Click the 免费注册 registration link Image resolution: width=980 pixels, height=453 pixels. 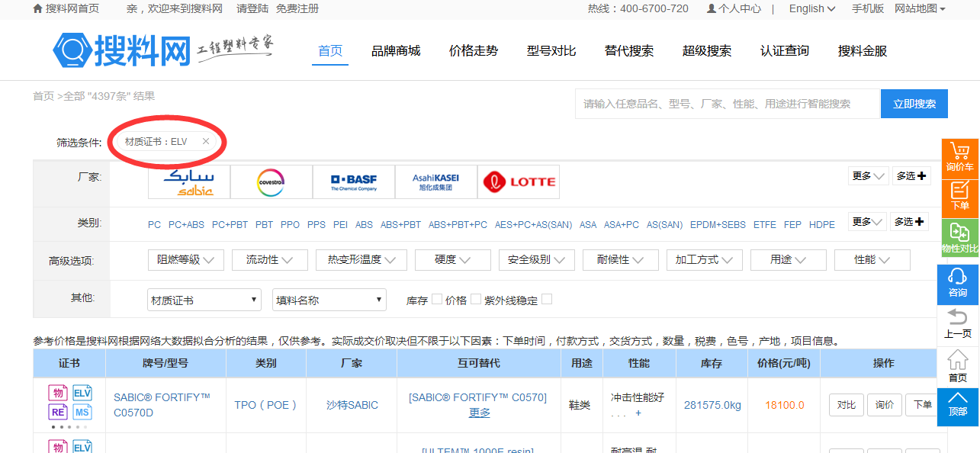[x=297, y=9]
